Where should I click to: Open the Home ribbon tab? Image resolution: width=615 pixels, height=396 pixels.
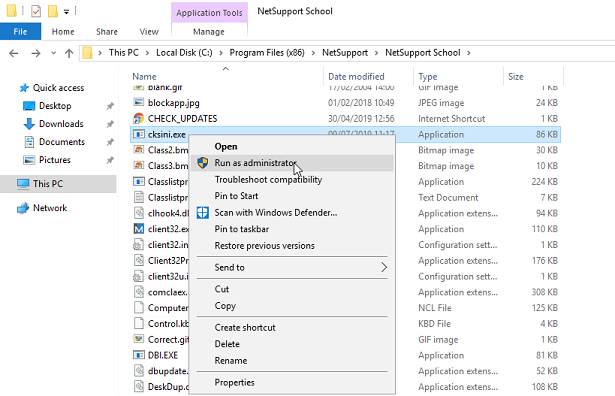pyautogui.click(x=63, y=31)
